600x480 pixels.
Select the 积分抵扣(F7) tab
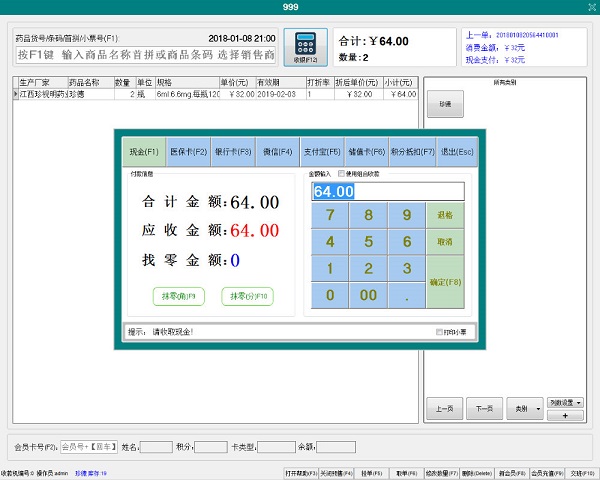pyautogui.click(x=412, y=152)
